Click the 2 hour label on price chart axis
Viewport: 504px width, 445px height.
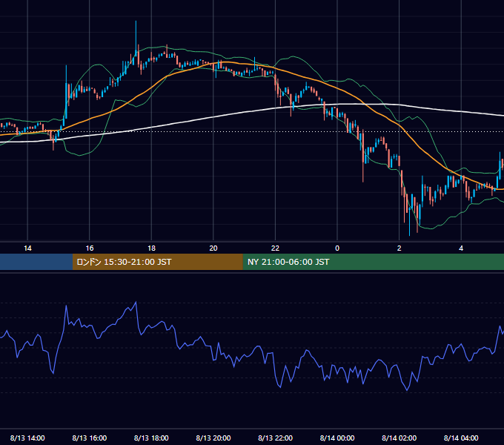pyautogui.click(x=399, y=248)
